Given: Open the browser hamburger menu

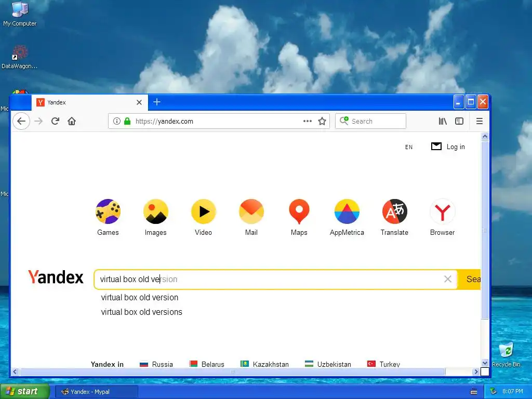Looking at the screenshot, I should 480,121.
